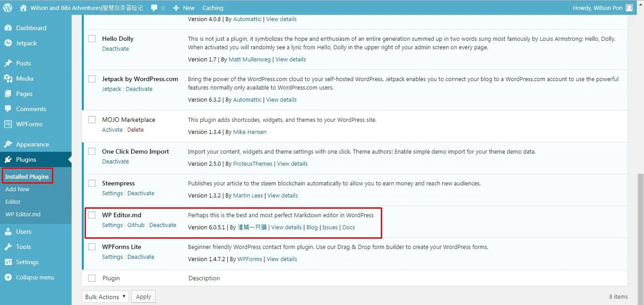Click the user avatar icon beside Howdy
Screen dimensions: 644x305
click(629, 8)
